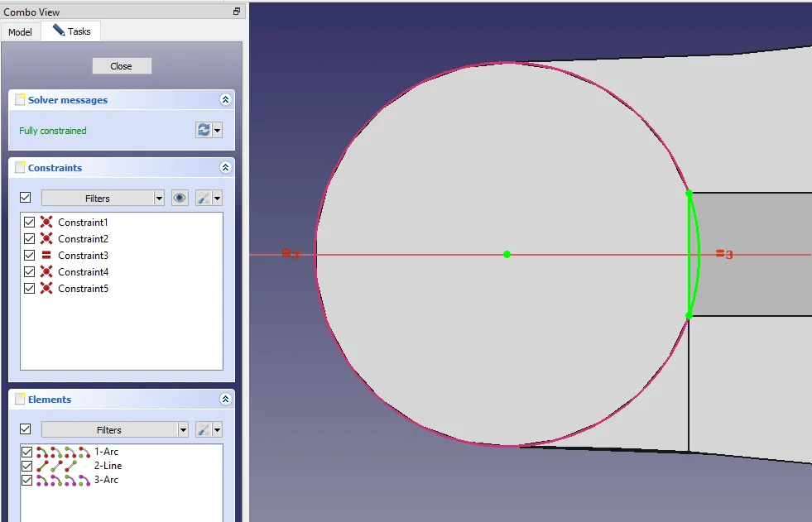Image resolution: width=812 pixels, height=522 pixels.
Task: Click the coincident icon beside Constraint1
Action: (46, 223)
